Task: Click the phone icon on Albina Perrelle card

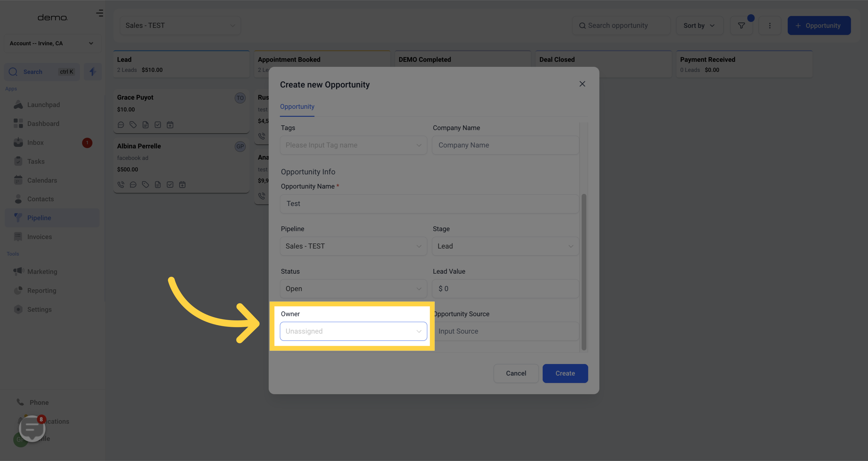Action: pyautogui.click(x=120, y=184)
